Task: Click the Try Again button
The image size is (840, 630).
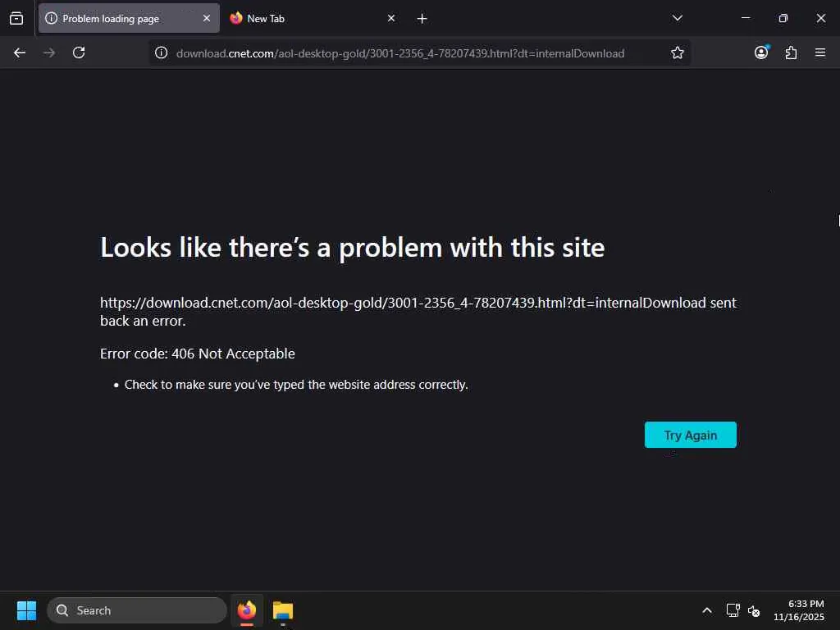Action: click(x=690, y=435)
